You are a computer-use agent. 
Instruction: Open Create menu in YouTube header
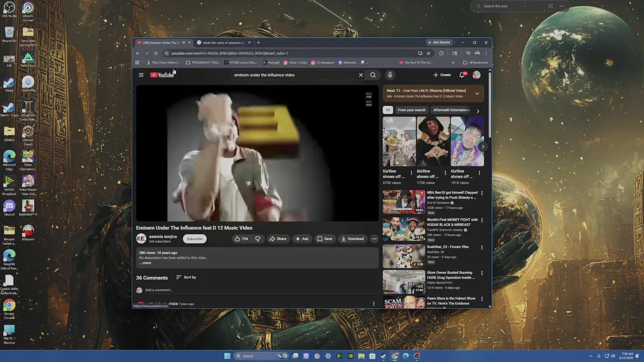click(x=442, y=75)
